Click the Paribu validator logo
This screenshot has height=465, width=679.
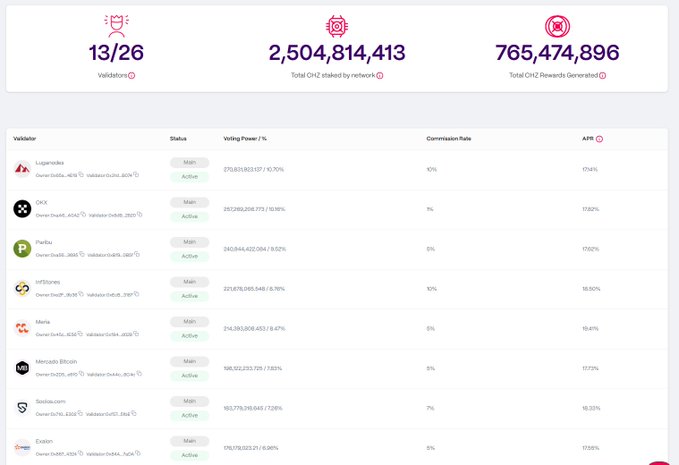tap(21, 249)
